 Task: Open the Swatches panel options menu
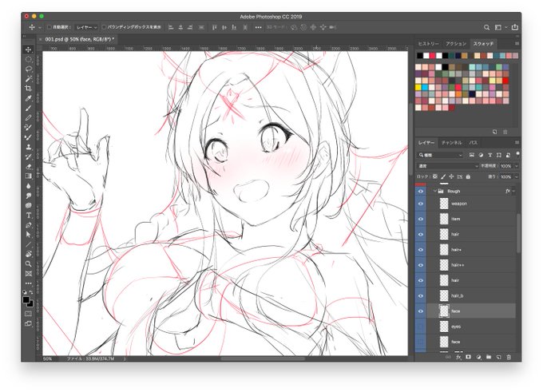(x=517, y=44)
